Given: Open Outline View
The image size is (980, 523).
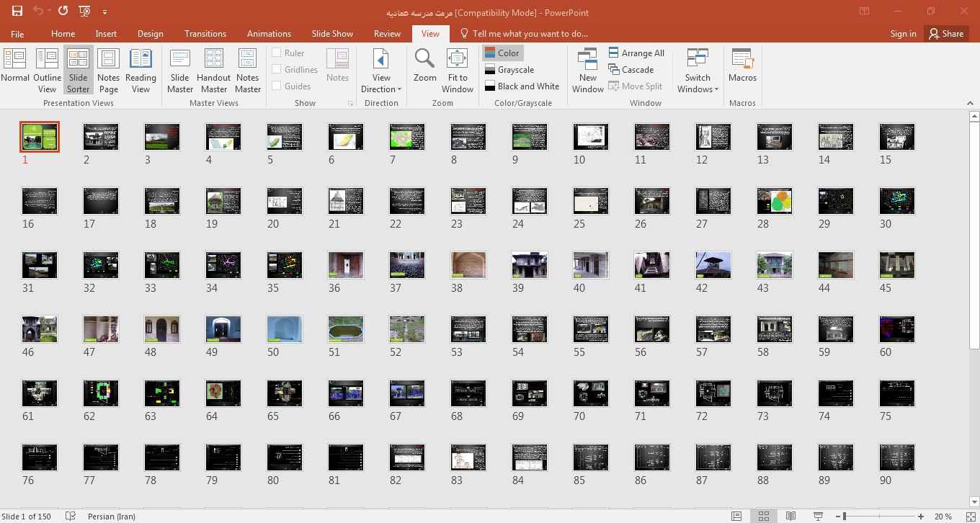Looking at the screenshot, I should (x=47, y=71).
